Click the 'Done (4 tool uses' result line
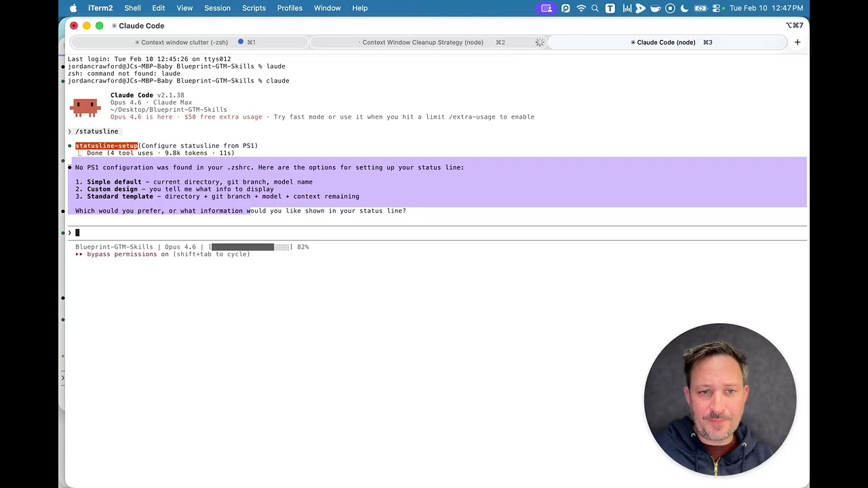The width and height of the screenshot is (868, 488). pyautogui.click(x=160, y=153)
